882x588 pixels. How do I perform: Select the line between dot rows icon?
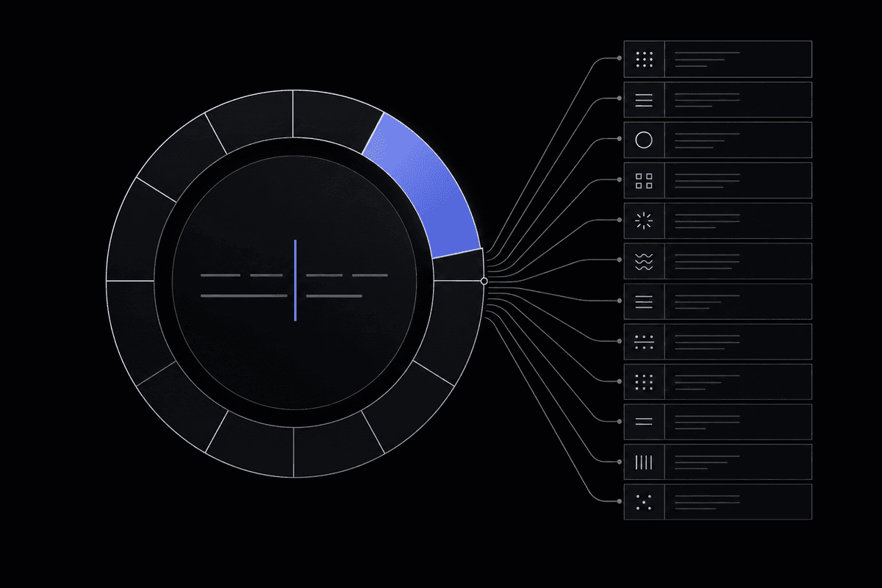644,342
